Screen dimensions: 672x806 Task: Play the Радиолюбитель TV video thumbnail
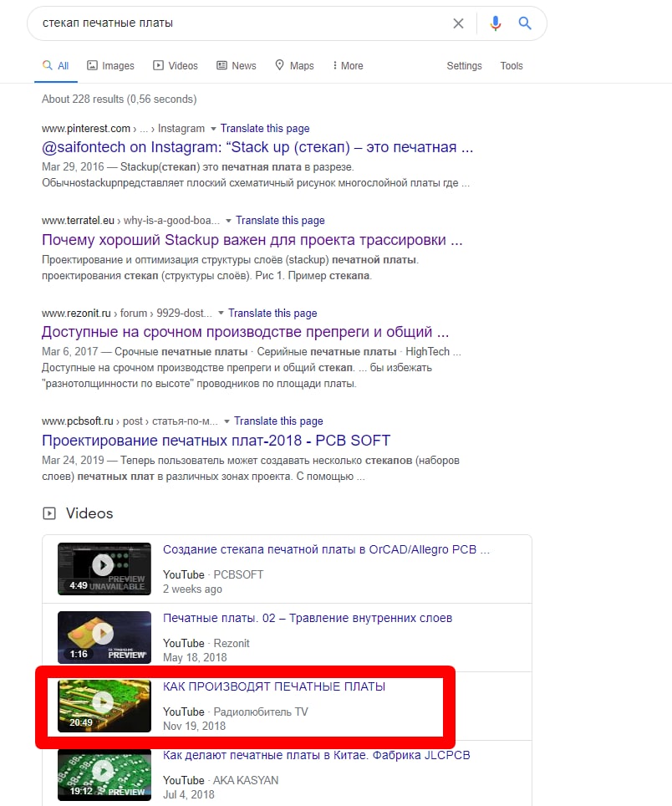click(x=104, y=706)
